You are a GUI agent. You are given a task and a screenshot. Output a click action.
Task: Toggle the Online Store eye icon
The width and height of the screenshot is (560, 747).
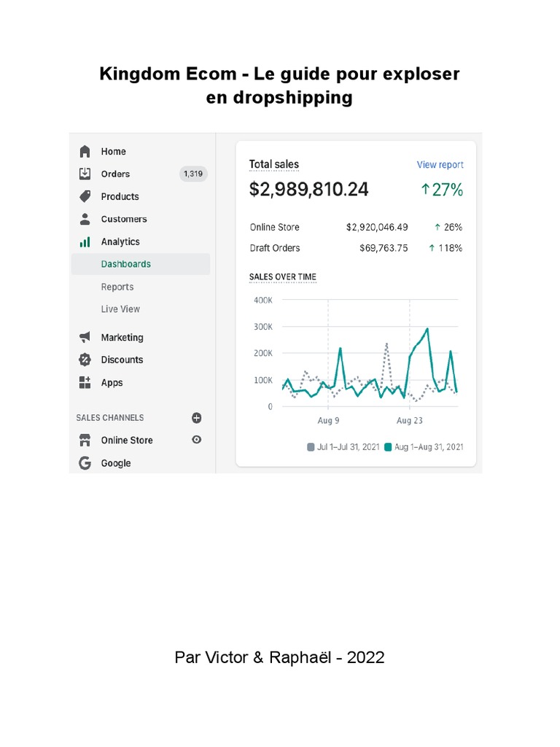tap(196, 440)
